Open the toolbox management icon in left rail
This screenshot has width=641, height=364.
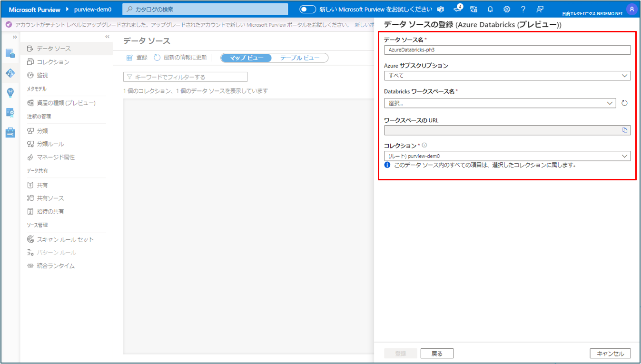coord(10,133)
